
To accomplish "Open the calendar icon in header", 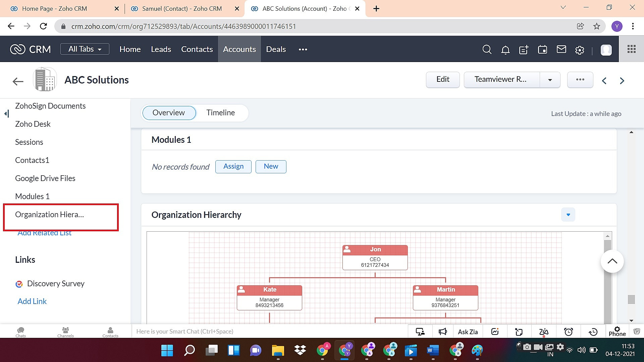I will pos(542,50).
